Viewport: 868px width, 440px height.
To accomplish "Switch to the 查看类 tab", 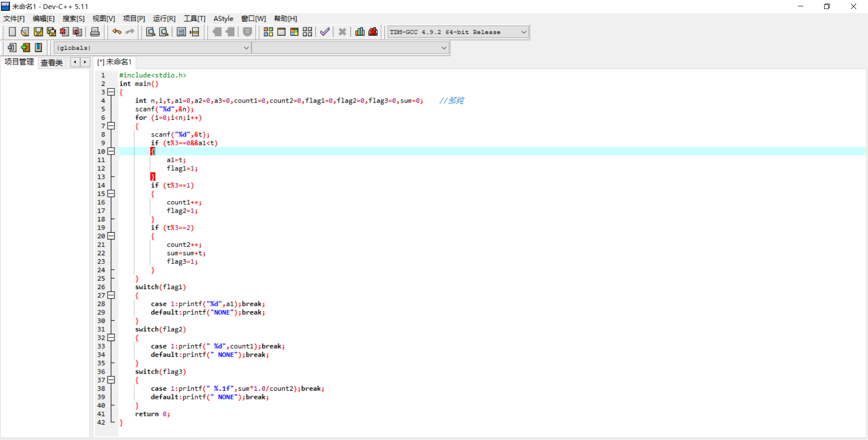I will pyautogui.click(x=52, y=62).
